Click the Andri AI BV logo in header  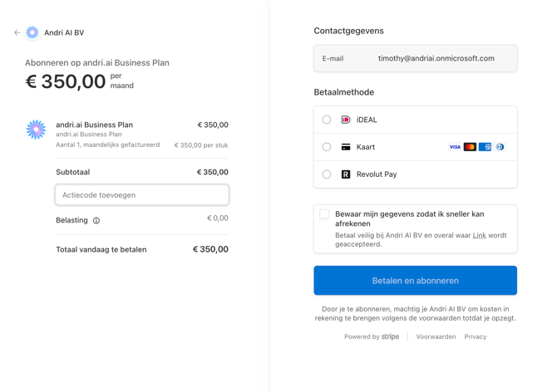pyautogui.click(x=32, y=33)
